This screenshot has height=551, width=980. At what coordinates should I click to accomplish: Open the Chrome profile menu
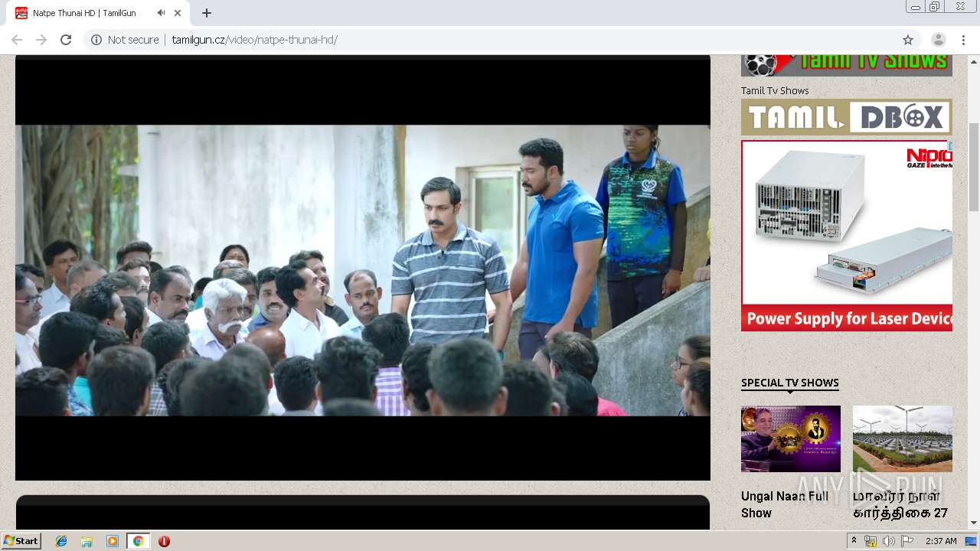939,40
